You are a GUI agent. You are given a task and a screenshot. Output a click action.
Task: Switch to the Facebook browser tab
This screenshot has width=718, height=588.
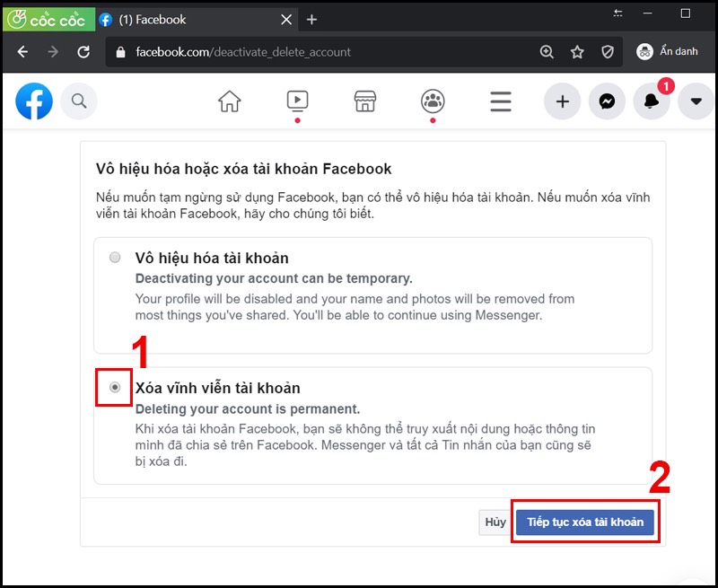(x=179, y=19)
